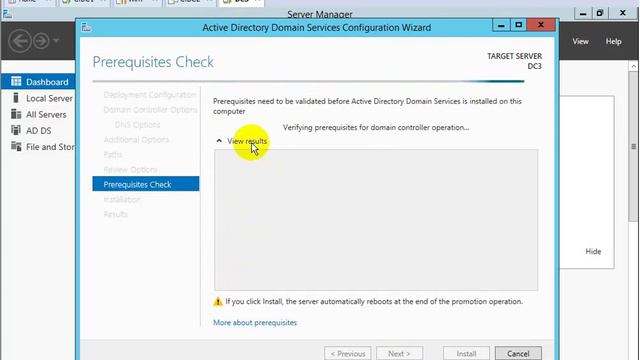Open the View menu in Server Manager
The height and width of the screenshot is (360, 640).
point(580,41)
